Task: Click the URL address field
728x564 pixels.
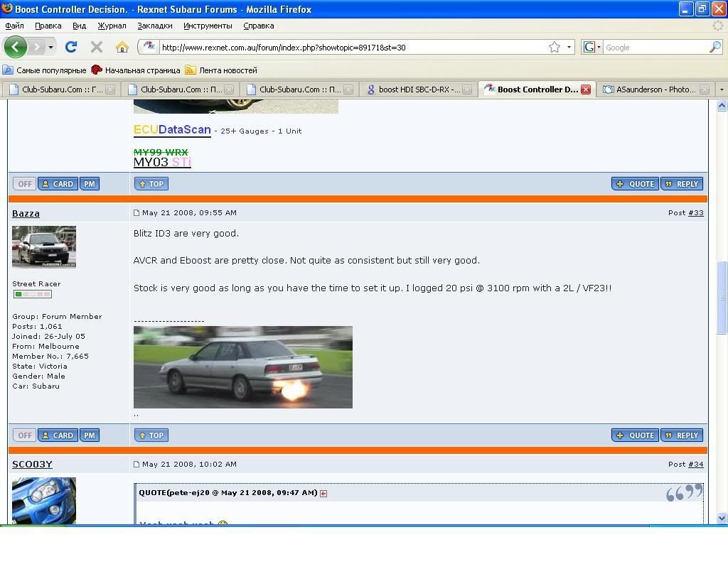Action: coord(353,48)
